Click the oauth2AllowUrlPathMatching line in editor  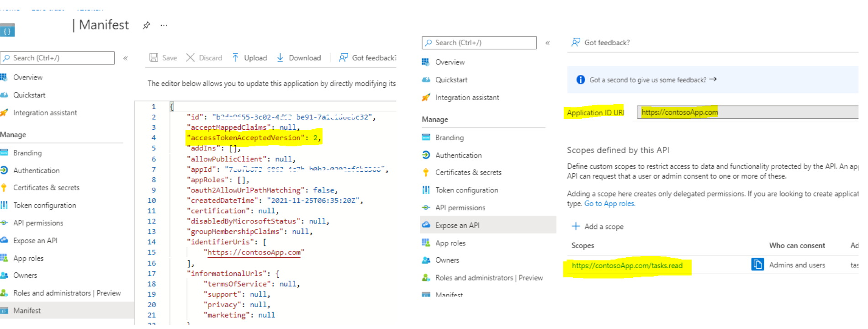coord(262,190)
